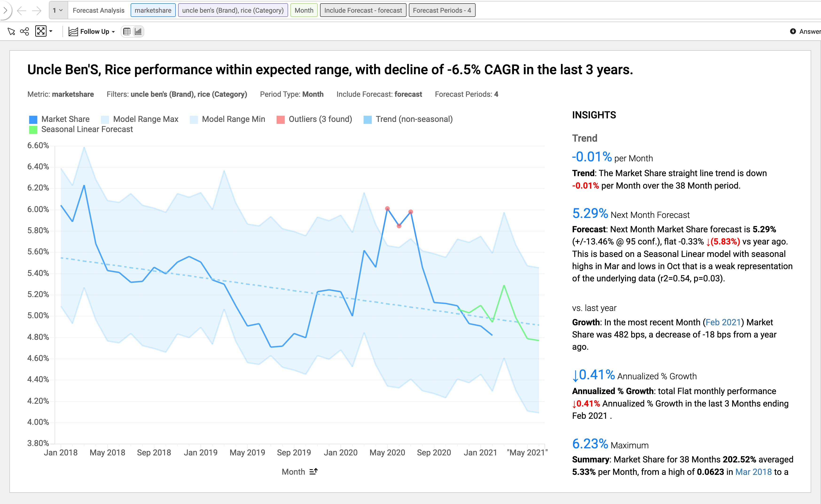
Task: Click the fit-to-screen expand icon
Action: tap(41, 31)
